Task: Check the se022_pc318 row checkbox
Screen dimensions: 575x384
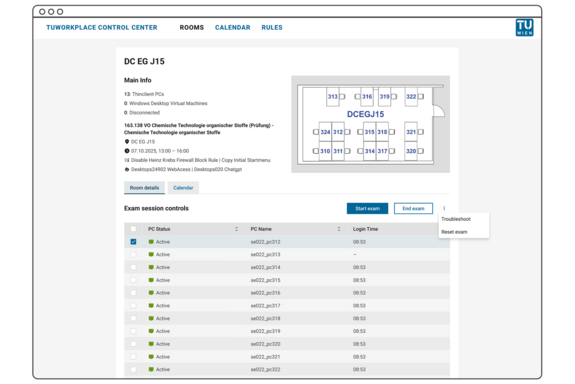Action: pyautogui.click(x=133, y=318)
